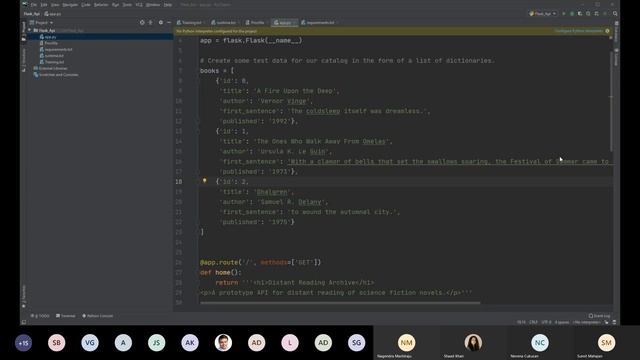Click the gear icon on yellow banner
This screenshot has height=360, width=640.
coord(607,31)
